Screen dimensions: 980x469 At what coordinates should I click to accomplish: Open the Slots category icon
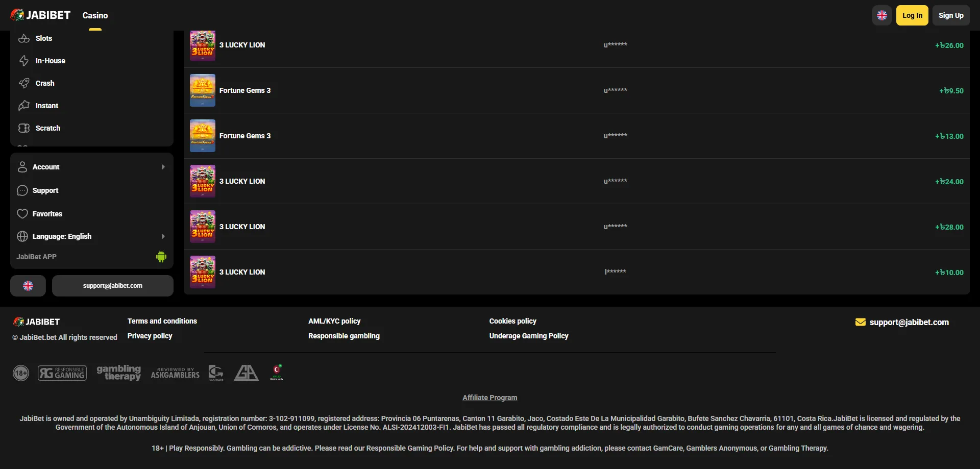click(x=24, y=38)
